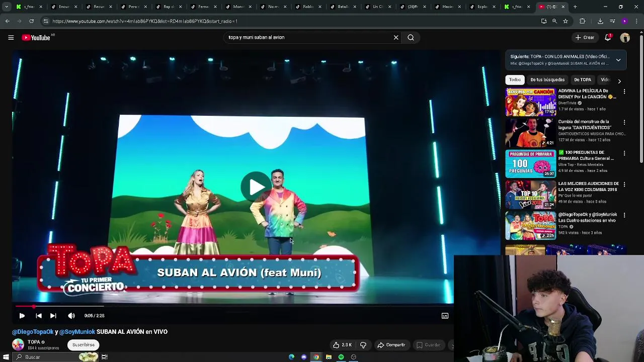Select the Todos filter chip
Screen dimensions: 644x362
tap(515, 79)
